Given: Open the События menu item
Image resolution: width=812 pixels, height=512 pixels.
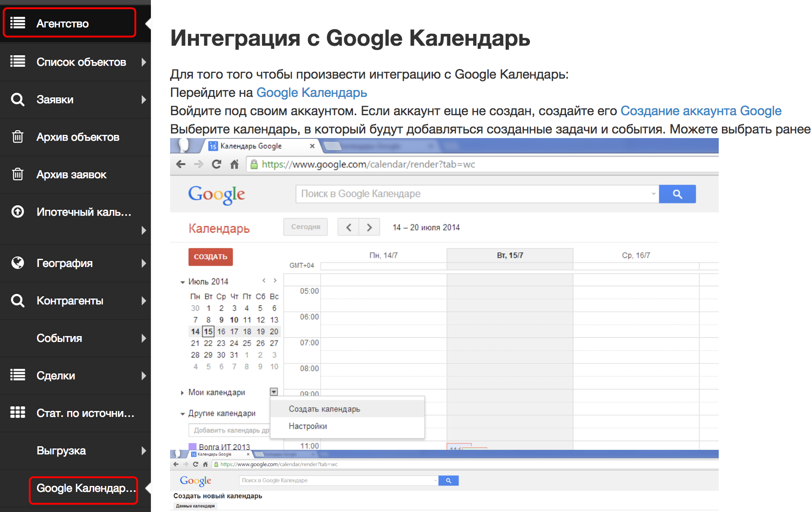Looking at the screenshot, I should tap(59, 338).
